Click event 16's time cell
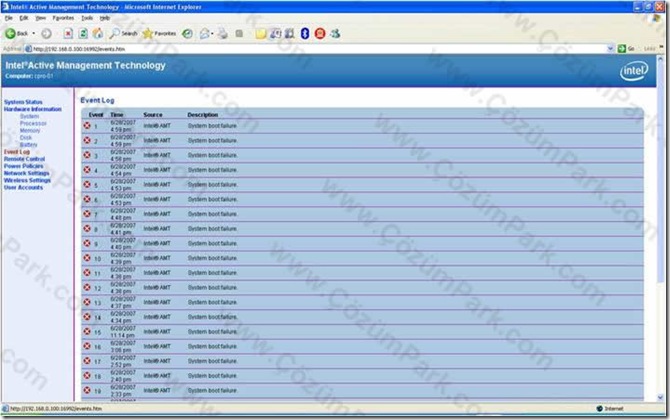Viewport: 670px width, 420px height. 123,346
